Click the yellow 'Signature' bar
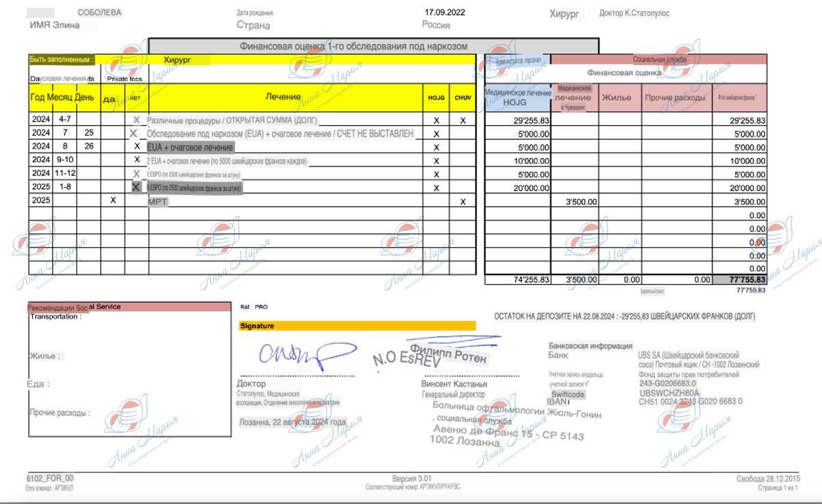Viewport: 822px width, 504px height. click(x=356, y=326)
